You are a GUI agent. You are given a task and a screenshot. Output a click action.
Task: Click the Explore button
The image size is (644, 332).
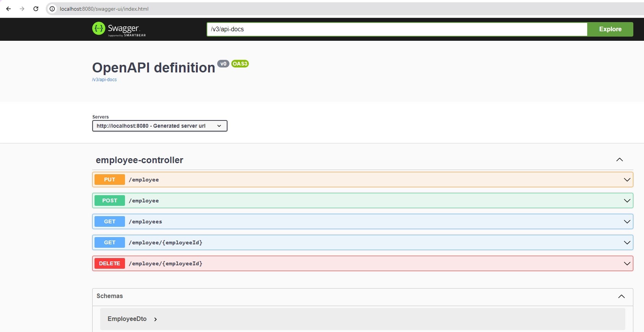pos(610,29)
